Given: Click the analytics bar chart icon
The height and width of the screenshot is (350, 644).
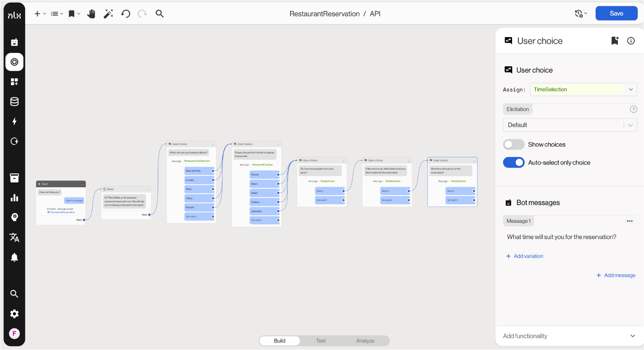Looking at the screenshot, I should [x=14, y=198].
